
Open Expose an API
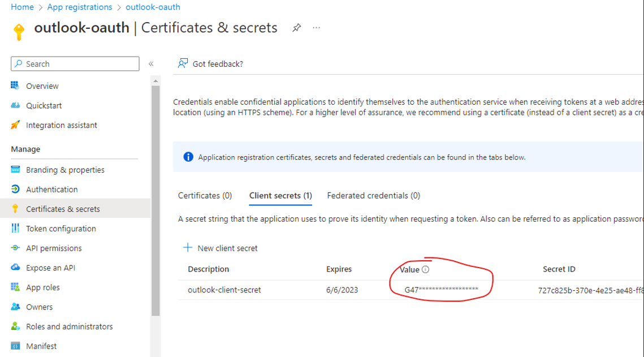pyautogui.click(x=50, y=268)
